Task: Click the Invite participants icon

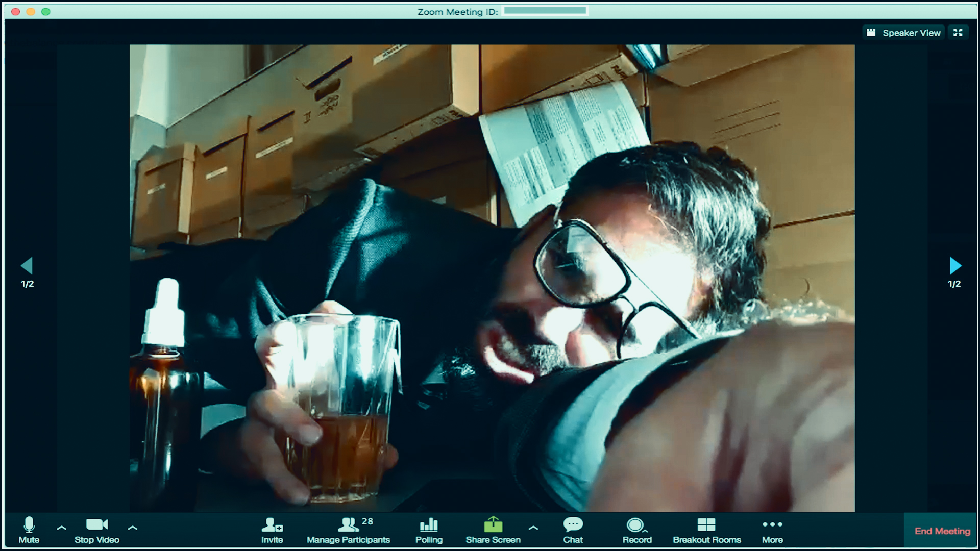Action: [x=272, y=524]
